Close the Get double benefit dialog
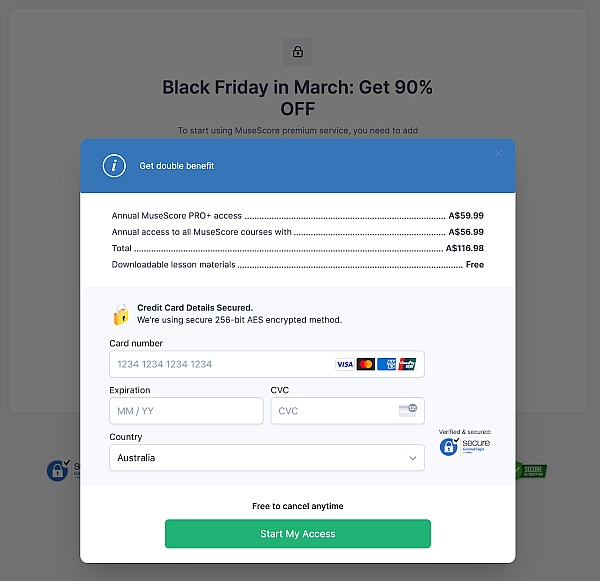Screen dimensions: 600x581 coord(499,153)
